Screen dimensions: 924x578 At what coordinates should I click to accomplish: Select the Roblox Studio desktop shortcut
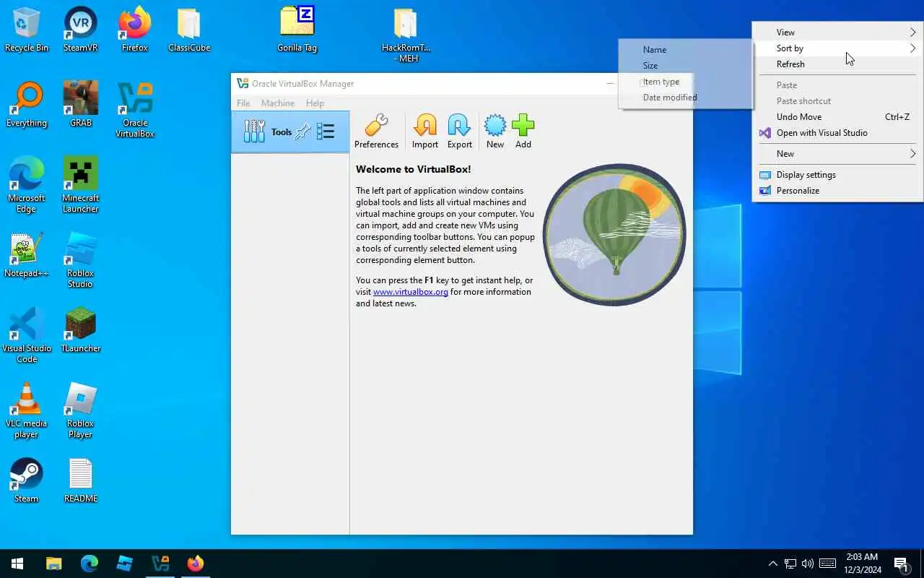tap(81, 261)
